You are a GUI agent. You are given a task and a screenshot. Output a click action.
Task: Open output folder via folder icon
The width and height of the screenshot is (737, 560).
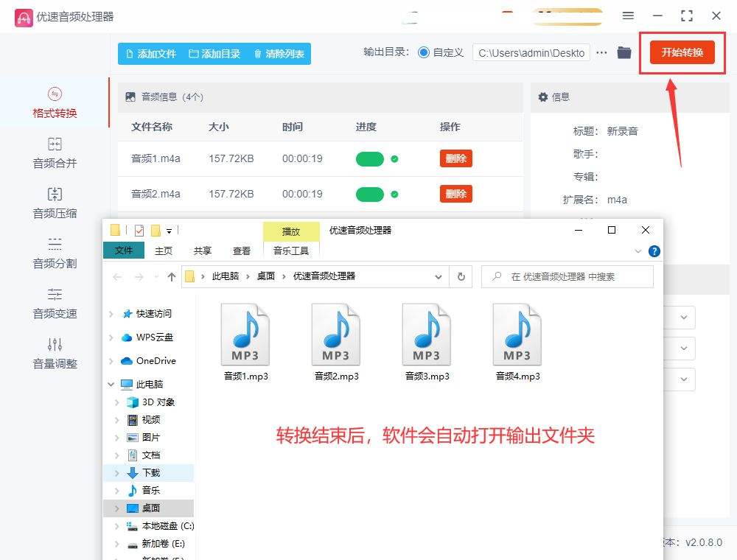click(624, 52)
